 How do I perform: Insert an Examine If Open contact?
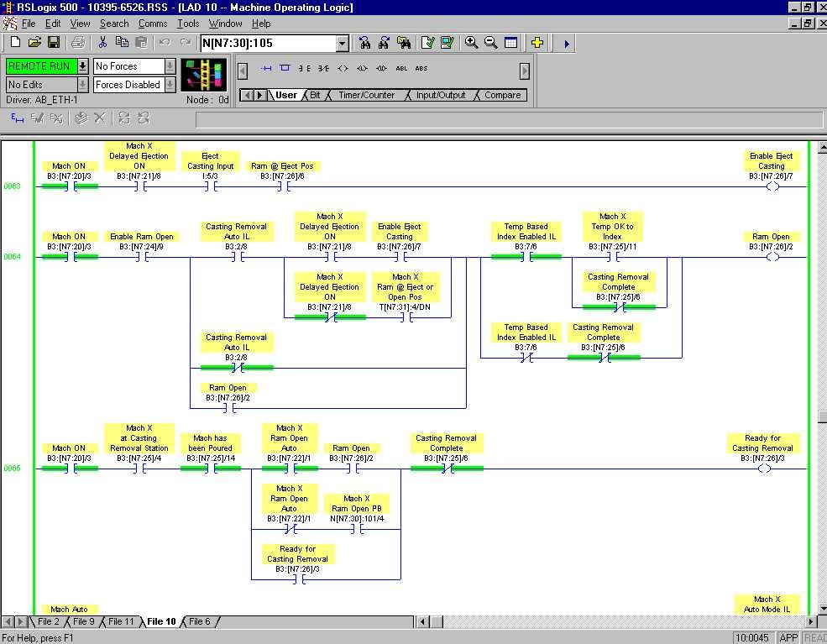coord(324,69)
